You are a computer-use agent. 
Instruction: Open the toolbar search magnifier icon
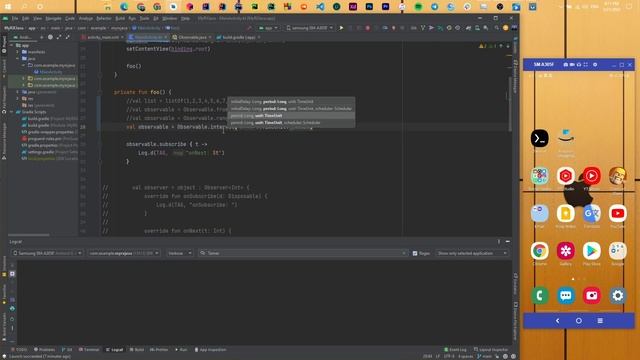[496, 28]
